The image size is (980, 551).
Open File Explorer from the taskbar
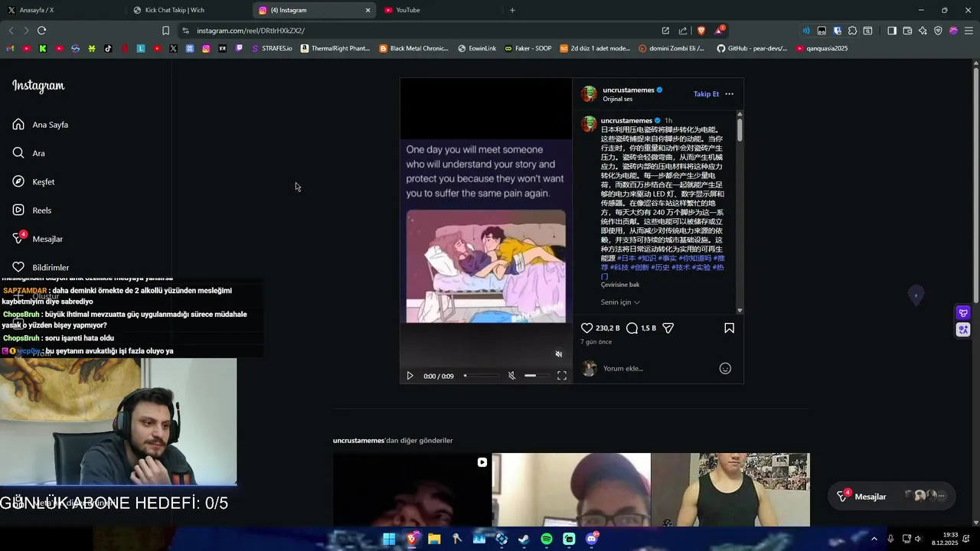pos(434,539)
